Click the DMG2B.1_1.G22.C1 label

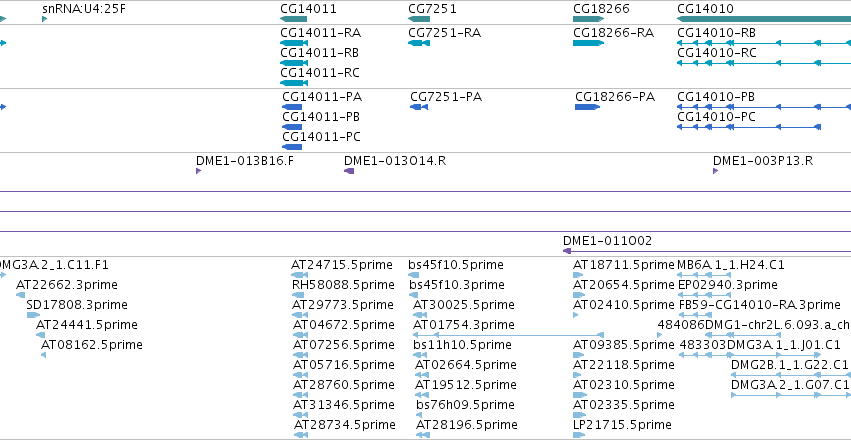pyautogui.click(x=789, y=364)
